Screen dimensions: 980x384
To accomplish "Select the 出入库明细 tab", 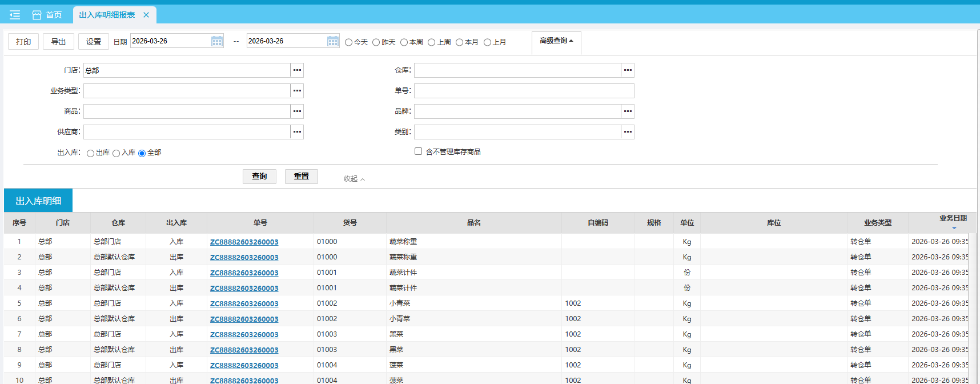I will click(x=38, y=201).
